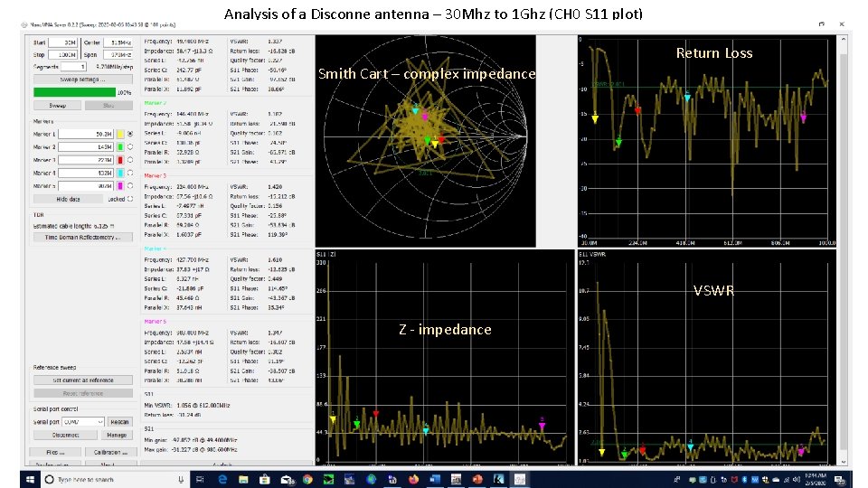
Task: Toggle the Locked checkbox
Action: (x=130, y=199)
